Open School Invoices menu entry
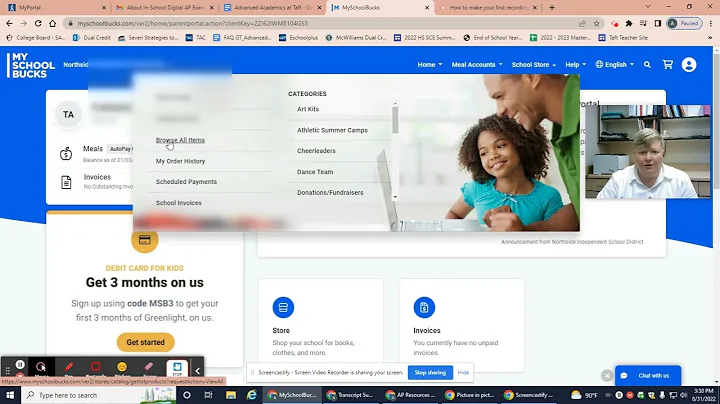720x404 pixels. 179,203
